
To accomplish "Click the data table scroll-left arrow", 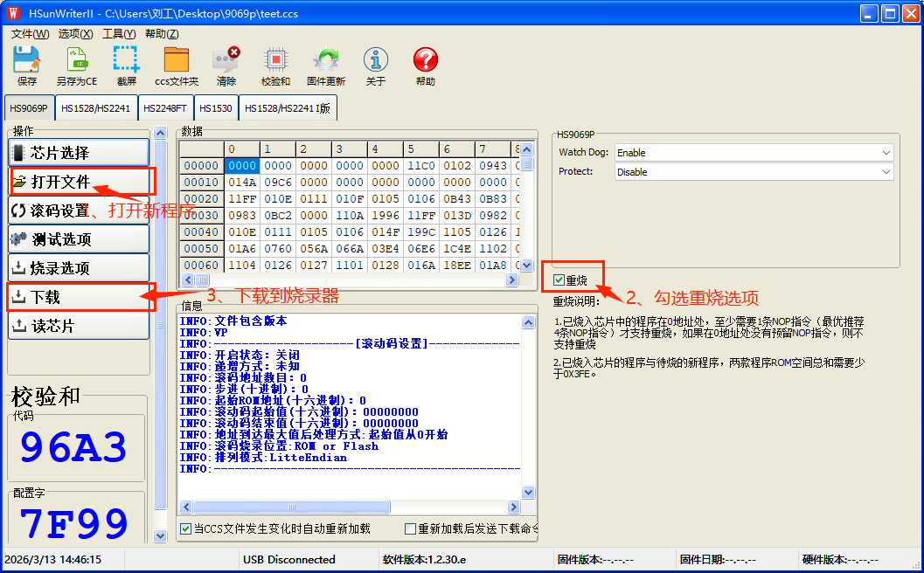I will pos(188,280).
